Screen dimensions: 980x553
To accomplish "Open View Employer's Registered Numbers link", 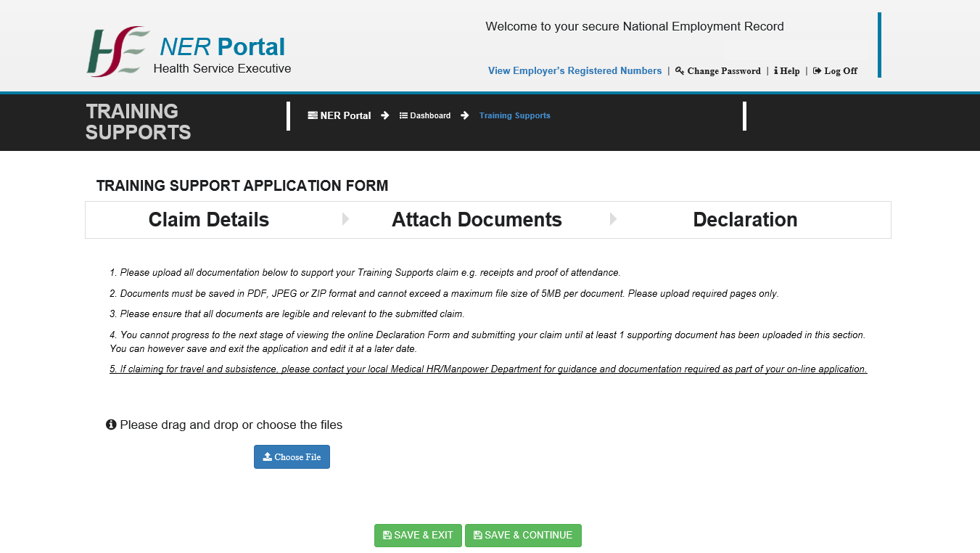I will click(575, 71).
